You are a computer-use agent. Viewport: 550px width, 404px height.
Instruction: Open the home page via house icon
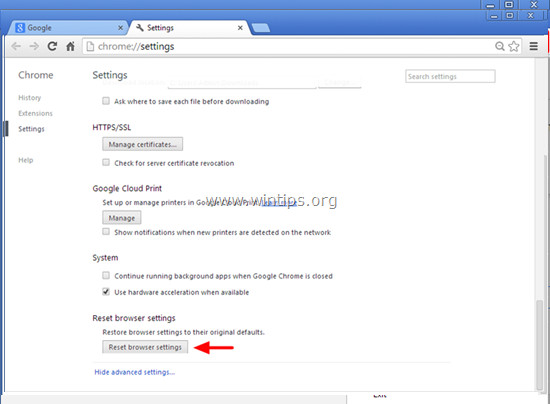point(71,46)
